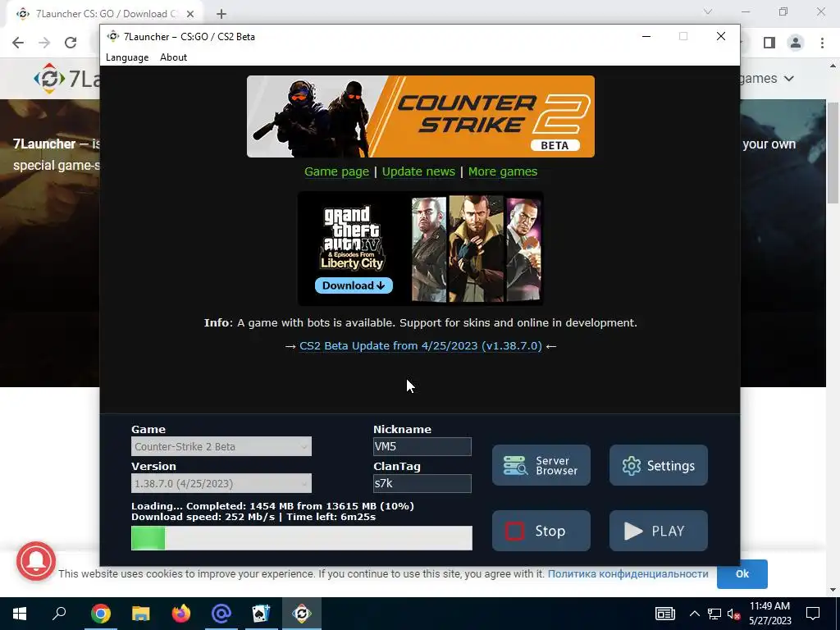The image size is (840, 630).
Task: Stop the game download
Action: tap(541, 531)
